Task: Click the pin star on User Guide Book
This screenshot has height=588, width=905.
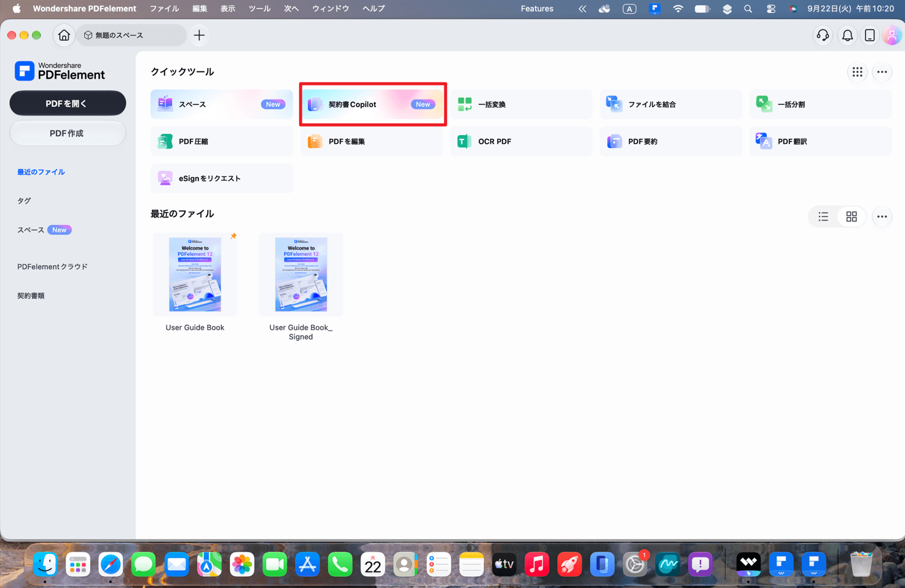Action: click(233, 236)
